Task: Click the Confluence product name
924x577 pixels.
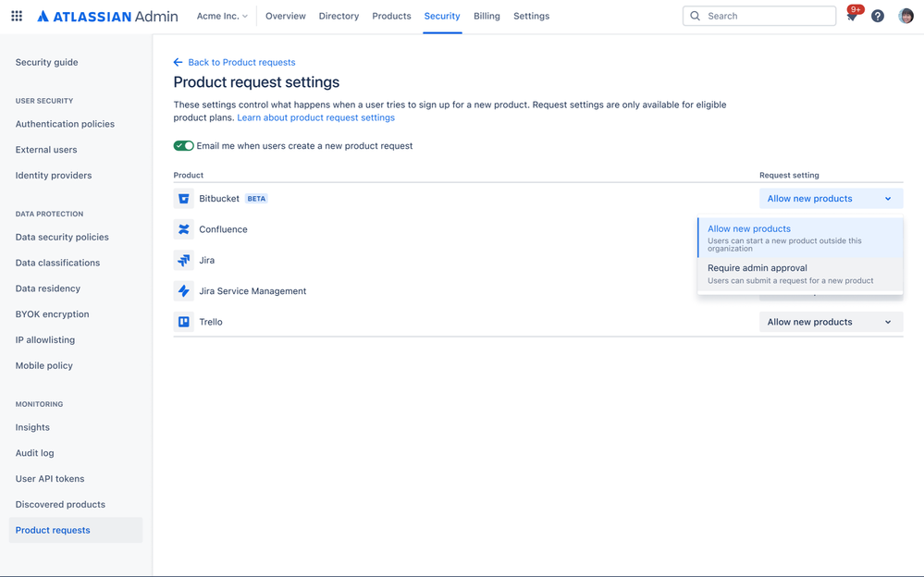Action: [x=223, y=229]
